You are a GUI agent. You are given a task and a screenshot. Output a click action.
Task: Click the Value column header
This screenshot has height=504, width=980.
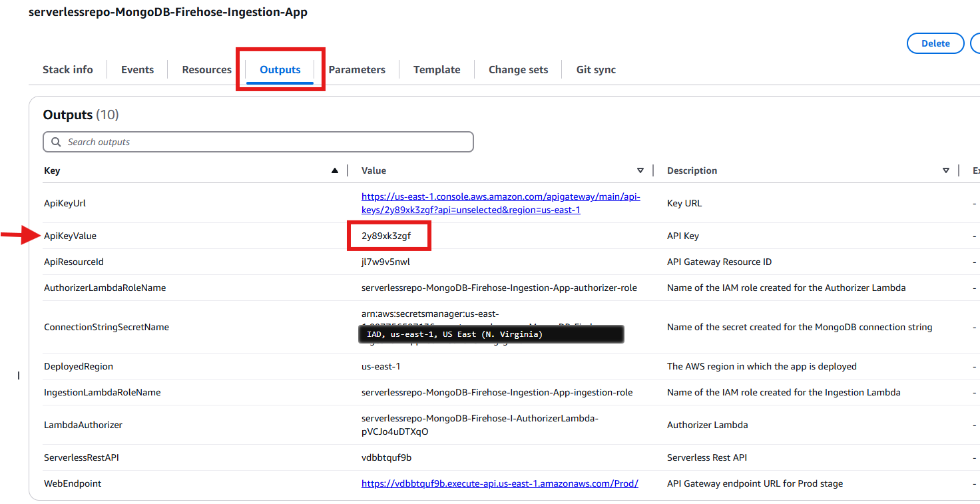tap(373, 170)
